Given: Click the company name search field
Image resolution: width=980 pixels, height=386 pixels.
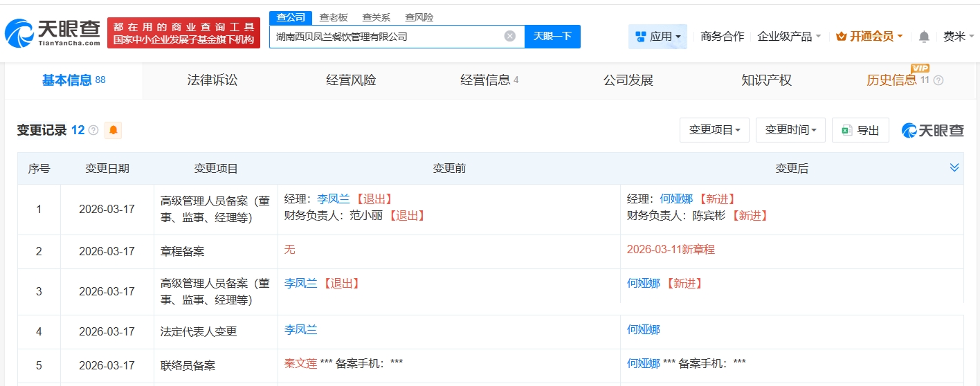Looking at the screenshot, I should coord(388,37).
